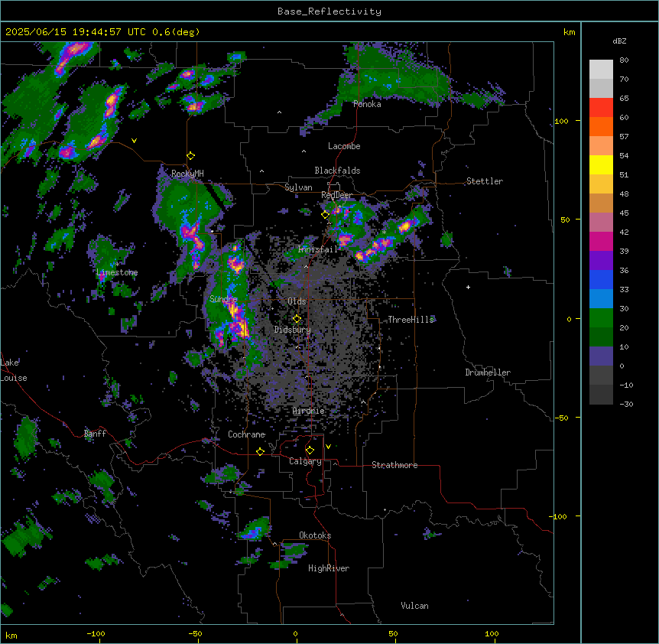Click the Drumheller label
The image size is (659, 644).
488,372
